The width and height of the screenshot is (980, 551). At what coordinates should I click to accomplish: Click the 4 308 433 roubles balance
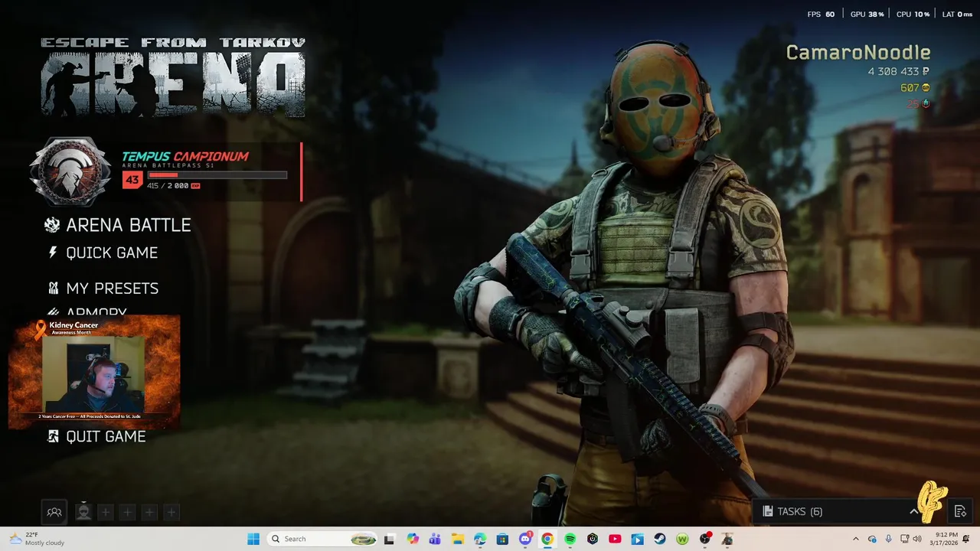[x=899, y=71]
